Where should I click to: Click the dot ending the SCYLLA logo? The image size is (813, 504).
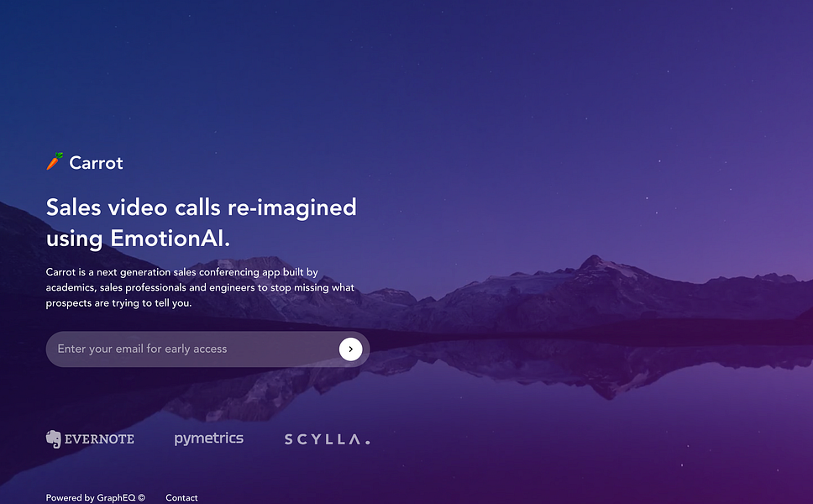tap(368, 443)
